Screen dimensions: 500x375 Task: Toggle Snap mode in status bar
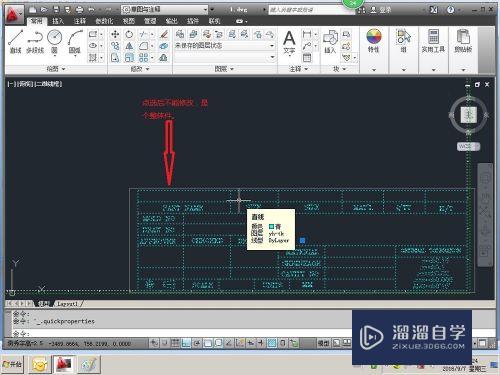tap(164, 343)
